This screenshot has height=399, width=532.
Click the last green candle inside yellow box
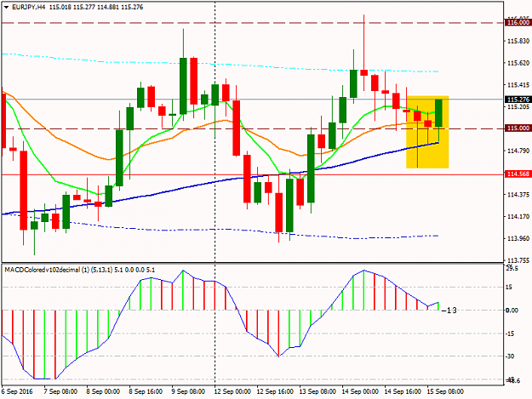(438, 113)
